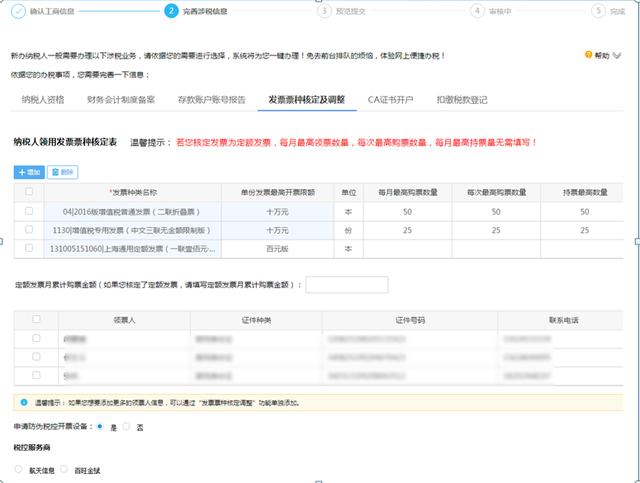Click the info icon in the yellow tip bar
Image resolution: width=640 pixels, height=483 pixels.
click(24, 403)
